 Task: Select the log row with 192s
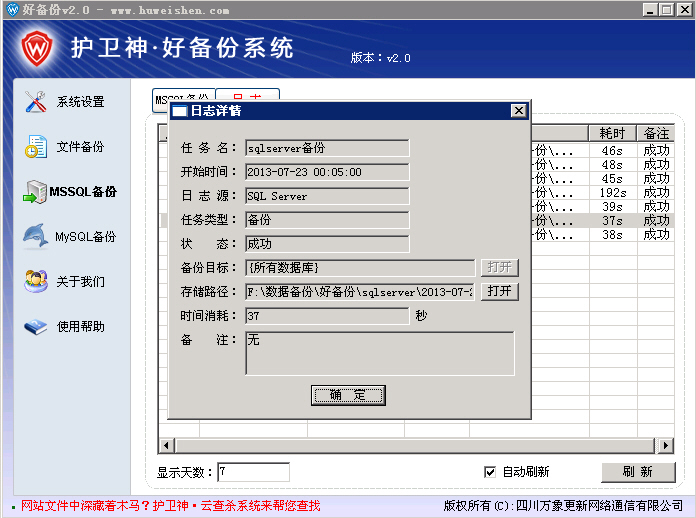tap(603, 193)
